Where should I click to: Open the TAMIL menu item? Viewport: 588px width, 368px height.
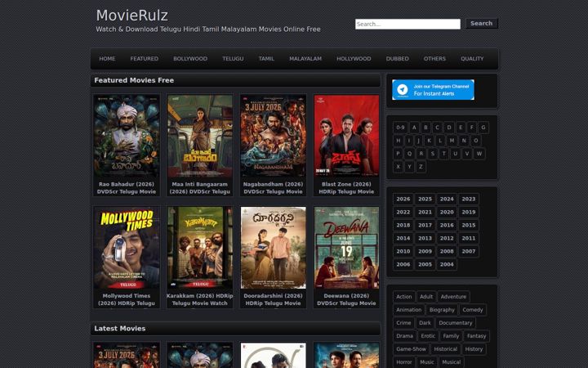(266, 59)
